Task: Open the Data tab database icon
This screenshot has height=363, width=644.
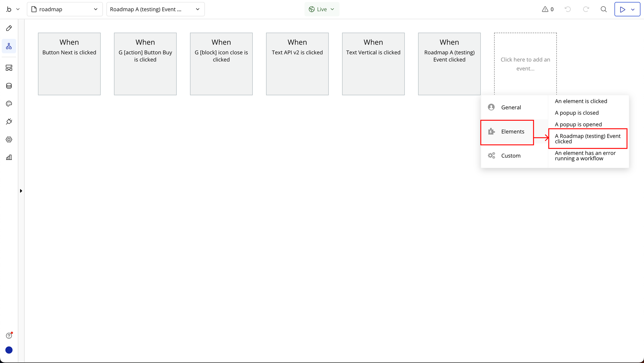Action: (9, 86)
